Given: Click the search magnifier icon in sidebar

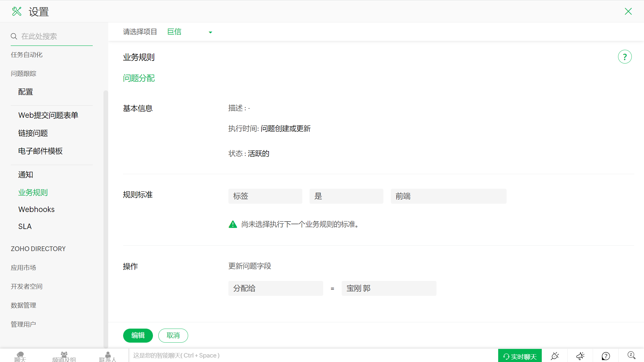Looking at the screenshot, I should pyautogui.click(x=14, y=36).
